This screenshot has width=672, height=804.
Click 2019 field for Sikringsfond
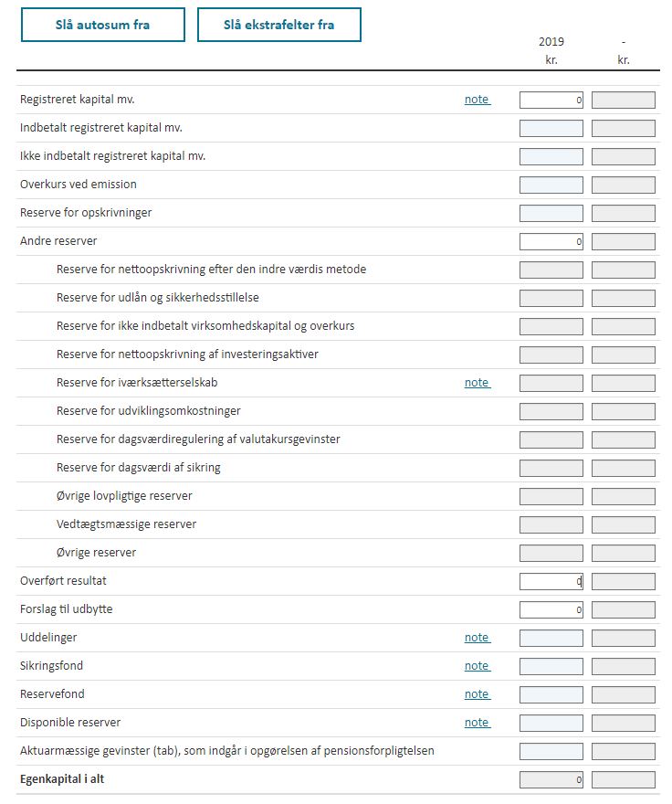551,667
